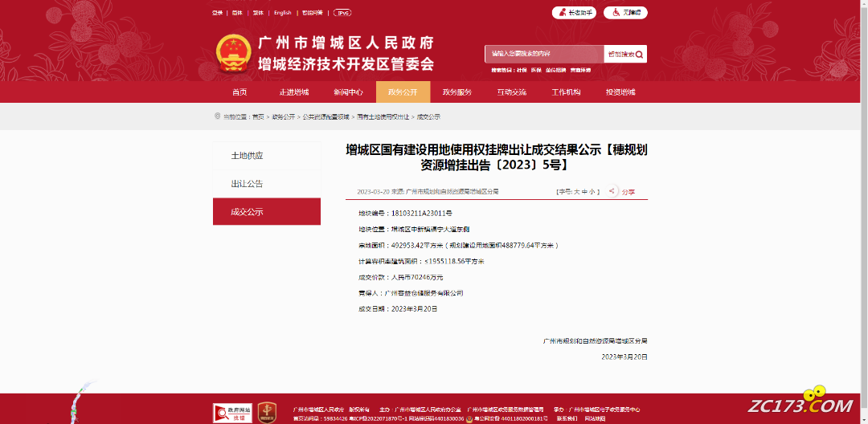
Task: Click 公共资源配置领域 in the breadcrumb
Action: [x=325, y=117]
